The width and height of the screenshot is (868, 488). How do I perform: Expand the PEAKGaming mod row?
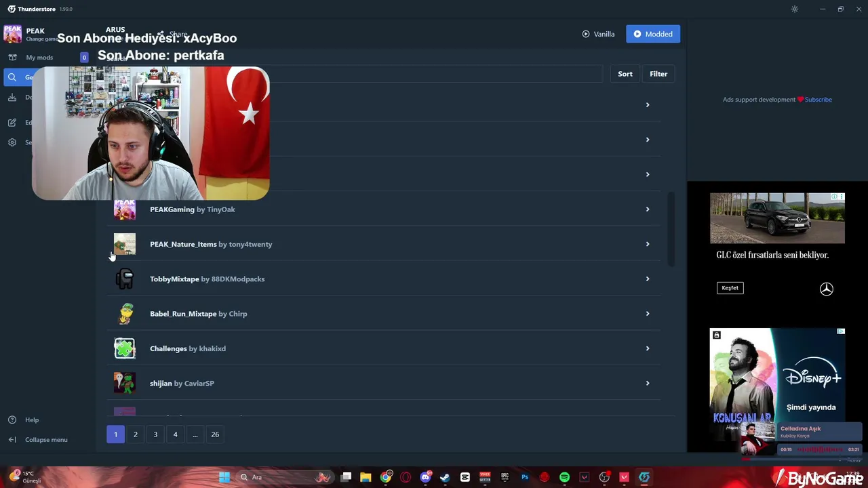(383, 209)
